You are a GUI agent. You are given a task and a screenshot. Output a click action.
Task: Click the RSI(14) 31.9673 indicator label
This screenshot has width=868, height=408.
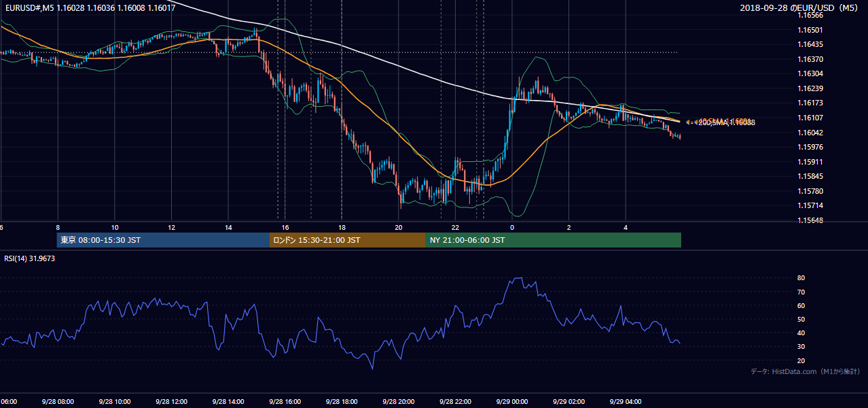(x=29, y=258)
